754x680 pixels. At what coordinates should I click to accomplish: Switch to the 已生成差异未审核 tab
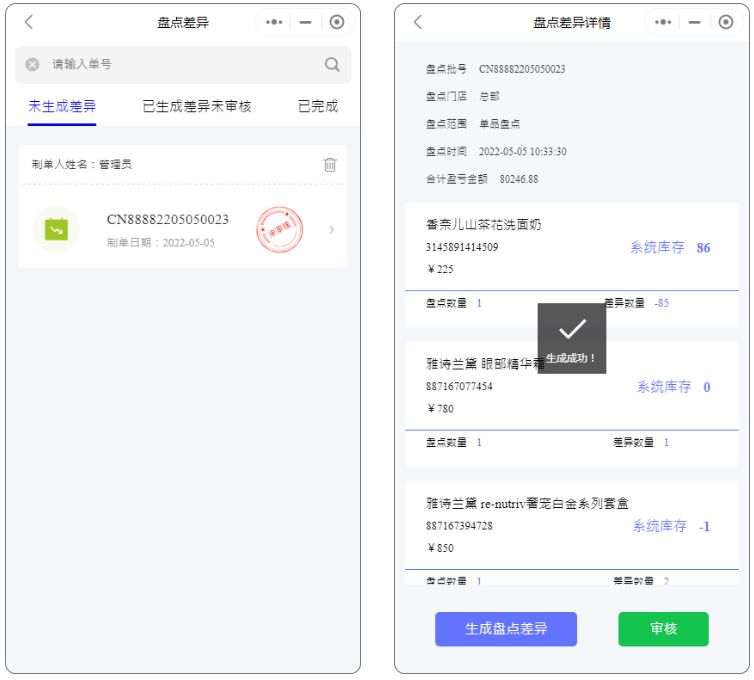(197, 106)
